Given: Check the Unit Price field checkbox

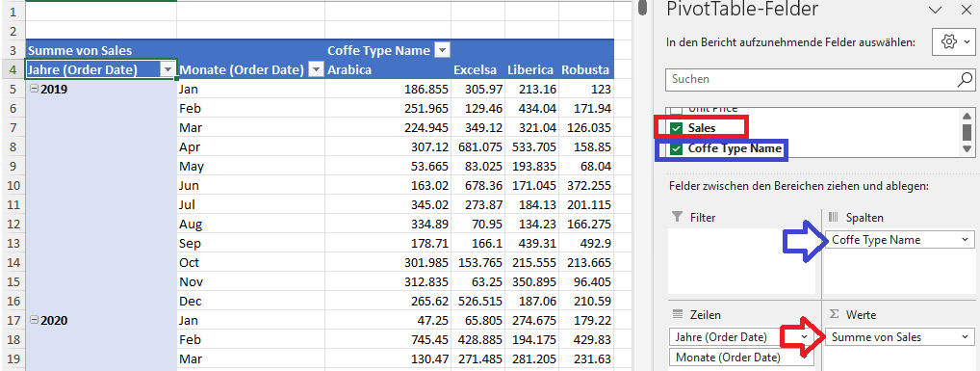Looking at the screenshot, I should [x=676, y=110].
